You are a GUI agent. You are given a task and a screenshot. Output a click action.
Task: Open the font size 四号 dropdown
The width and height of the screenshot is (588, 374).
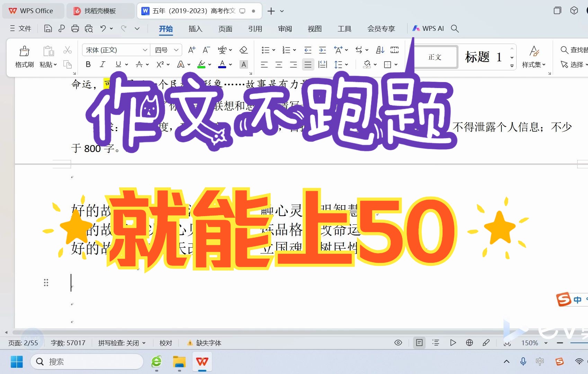point(176,50)
